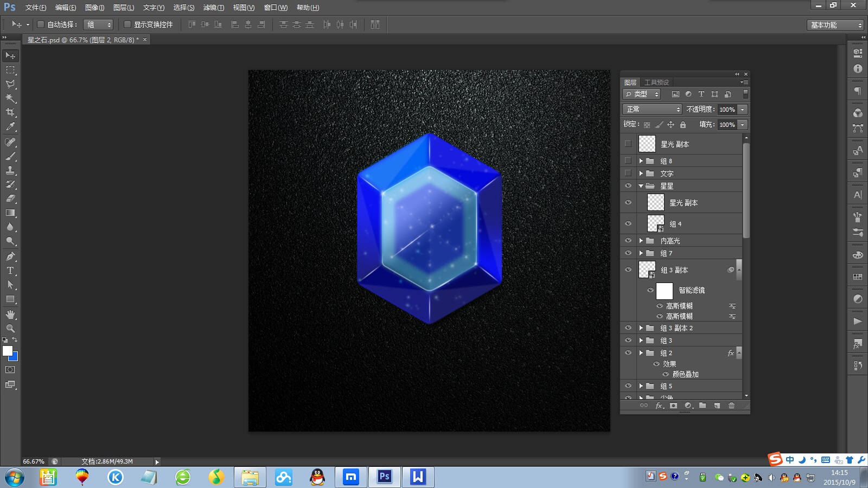Open the layer filter 类型 dropdown
Viewport: 868px width, 488px height.
[x=641, y=94]
